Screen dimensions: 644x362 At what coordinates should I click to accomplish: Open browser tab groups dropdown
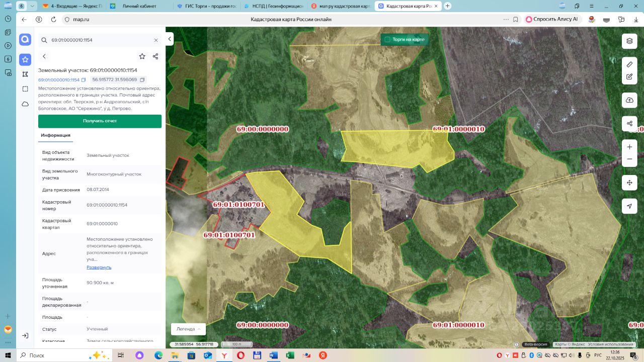(x=33, y=6)
